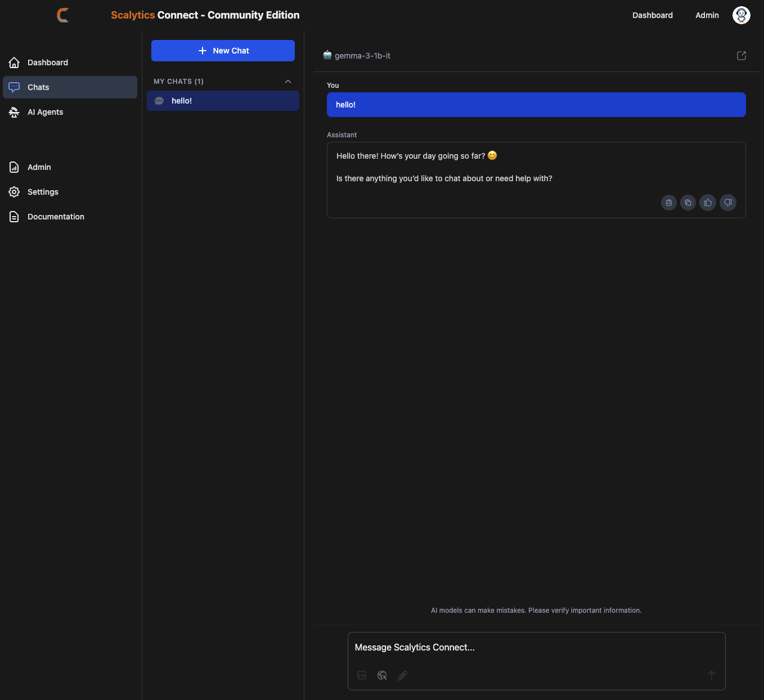Give thumbs down to assistant reply
The height and width of the screenshot is (700, 764).
728,203
